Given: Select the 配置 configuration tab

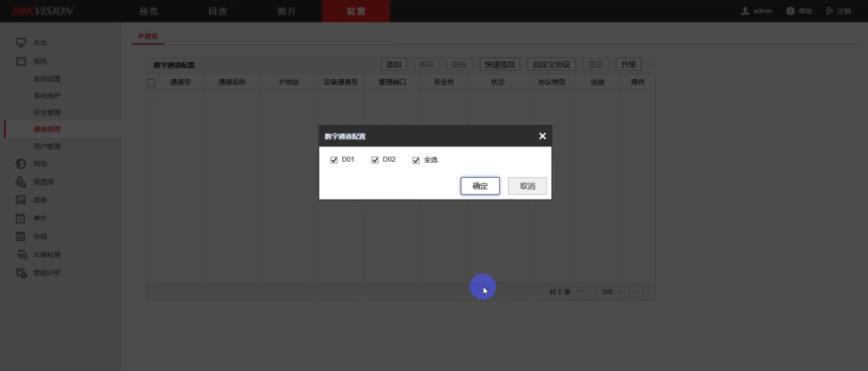Looking at the screenshot, I should 356,11.
